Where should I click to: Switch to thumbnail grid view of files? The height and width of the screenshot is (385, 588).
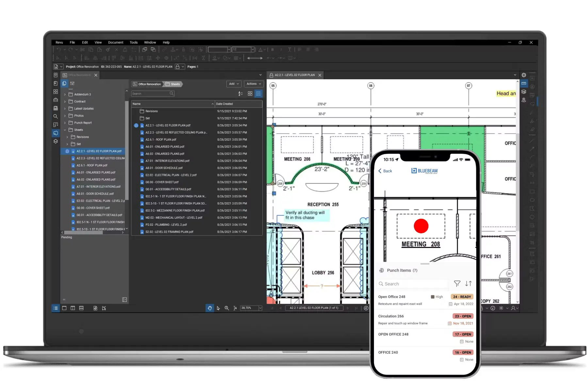[x=250, y=94]
